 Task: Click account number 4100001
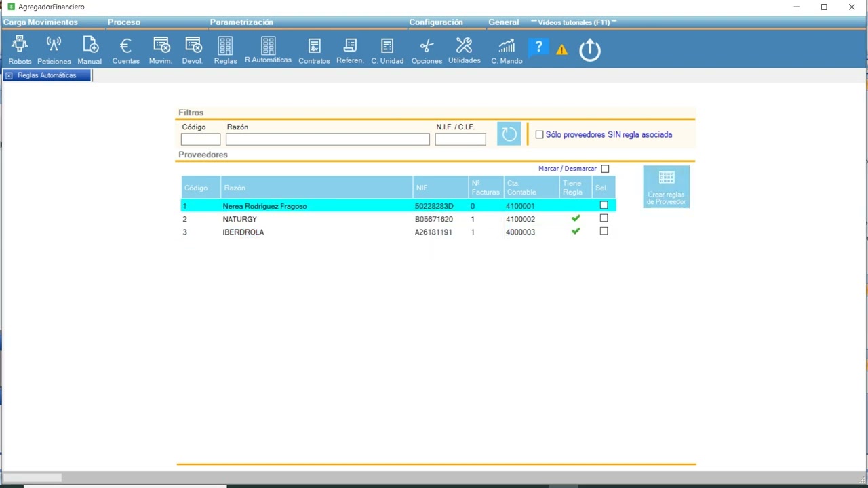point(520,206)
